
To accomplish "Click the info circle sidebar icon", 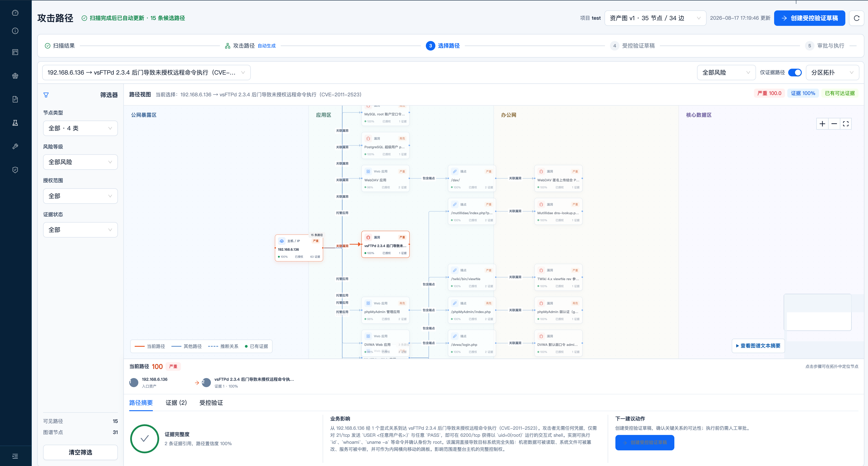I will coord(15,31).
